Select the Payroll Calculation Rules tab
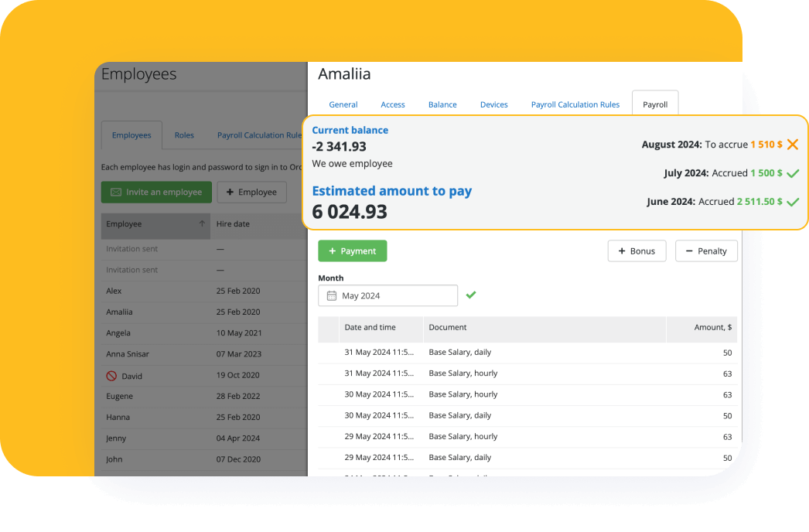This screenshot has width=809, height=532. (575, 104)
